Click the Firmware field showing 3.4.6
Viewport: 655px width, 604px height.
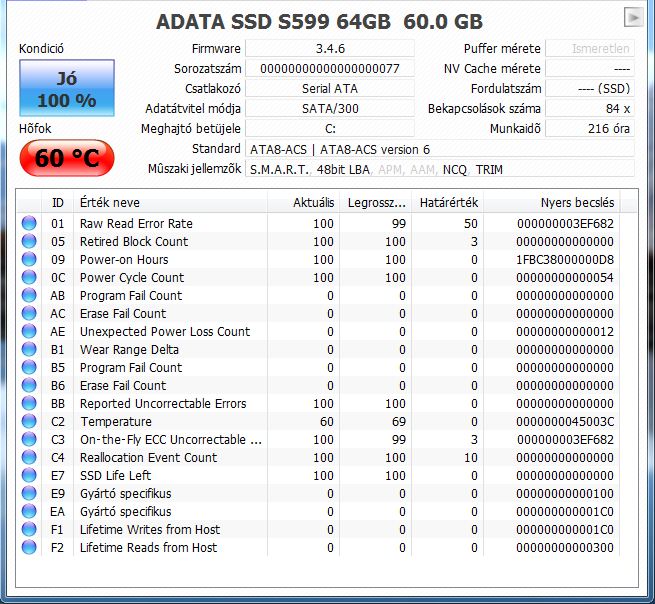point(330,48)
